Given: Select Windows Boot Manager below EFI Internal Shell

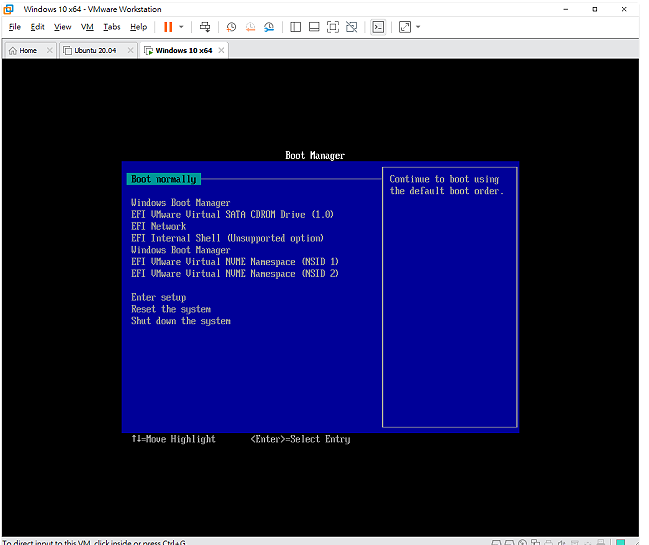Looking at the screenshot, I should coord(180,250).
